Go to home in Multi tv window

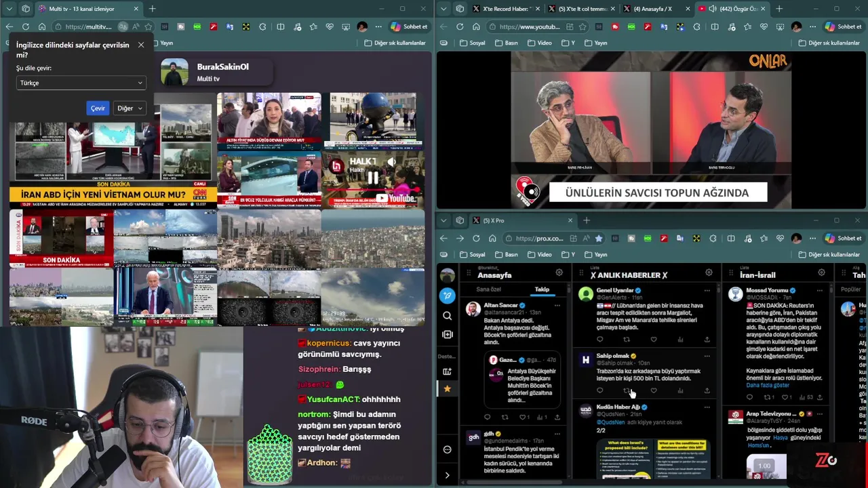pos(41,26)
